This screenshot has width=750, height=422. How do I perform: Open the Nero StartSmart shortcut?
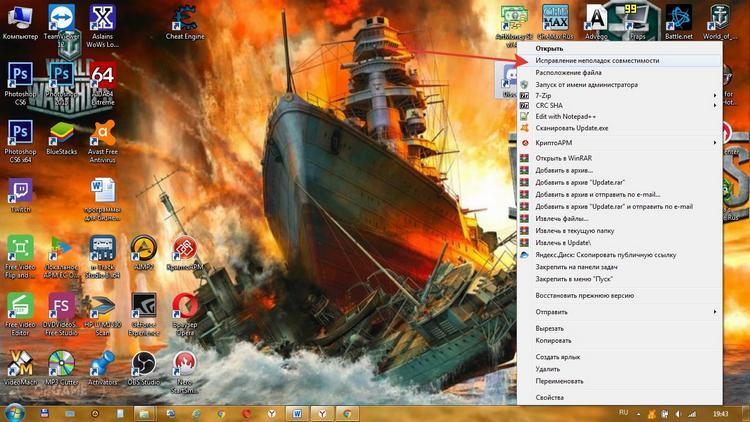pos(185,372)
